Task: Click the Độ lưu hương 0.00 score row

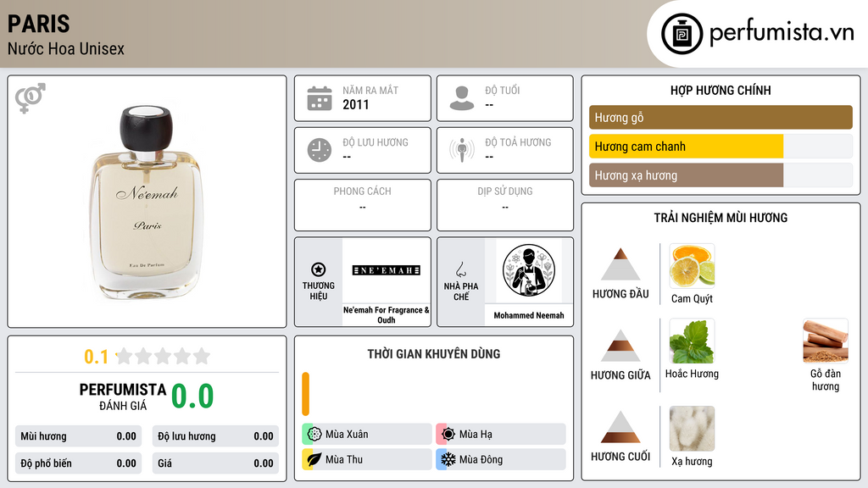Action: pos(215,436)
